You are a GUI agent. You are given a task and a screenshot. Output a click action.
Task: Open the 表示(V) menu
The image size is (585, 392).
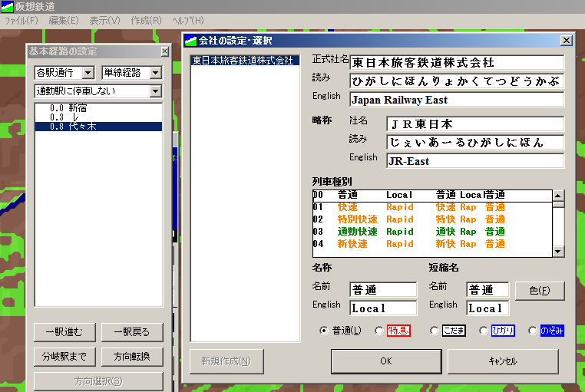[x=105, y=21]
